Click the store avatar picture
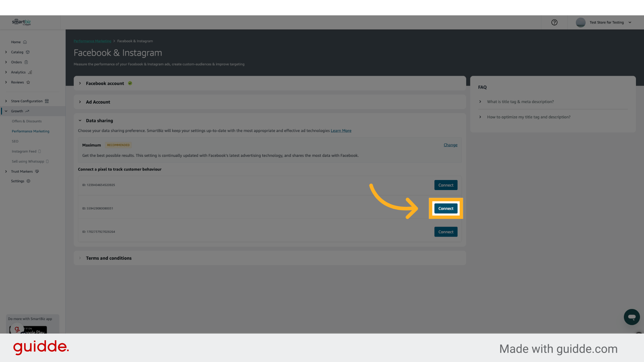Viewport: 644px width, 362px height. (x=581, y=22)
